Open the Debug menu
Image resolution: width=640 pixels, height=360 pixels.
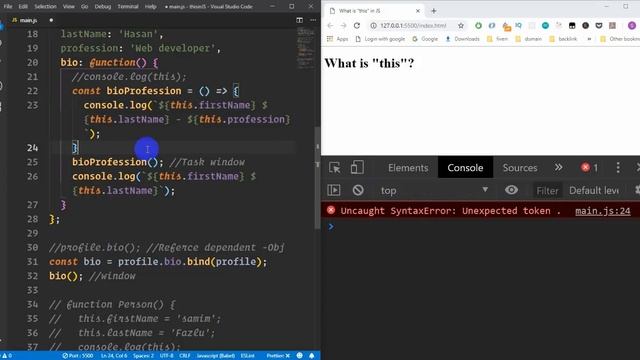(102, 7)
